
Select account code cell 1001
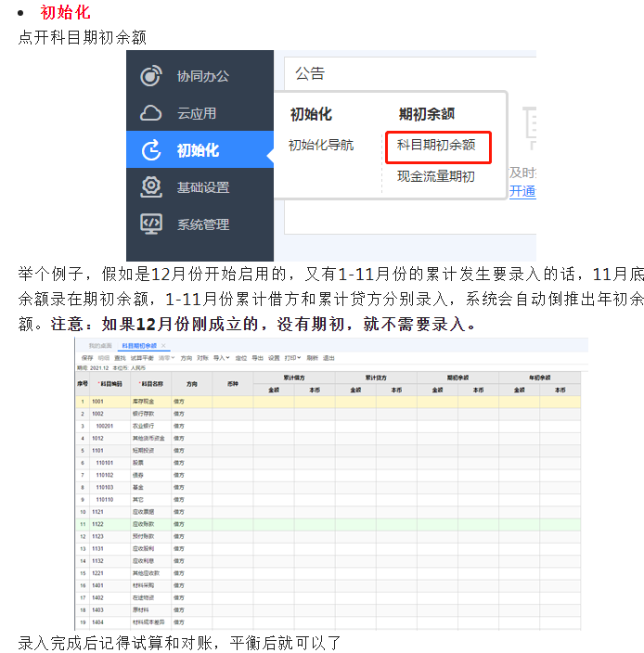click(x=110, y=402)
